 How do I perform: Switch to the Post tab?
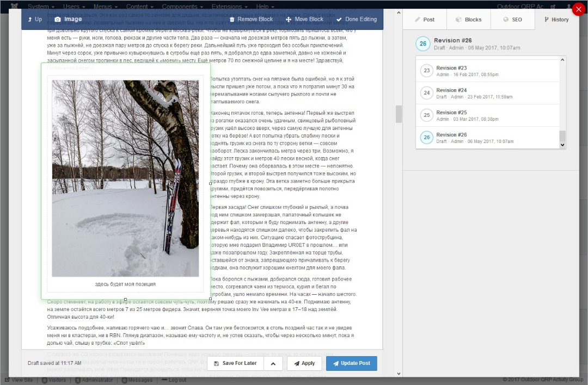pyautogui.click(x=425, y=20)
